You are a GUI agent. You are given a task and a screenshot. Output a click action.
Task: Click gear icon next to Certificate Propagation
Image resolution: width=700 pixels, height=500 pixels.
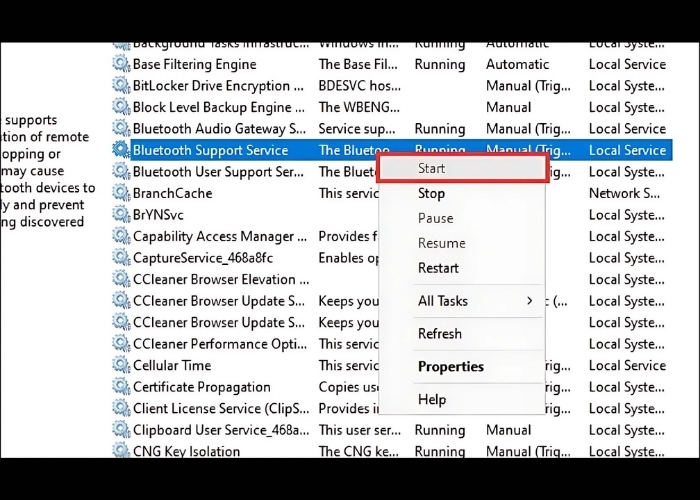coord(121,387)
